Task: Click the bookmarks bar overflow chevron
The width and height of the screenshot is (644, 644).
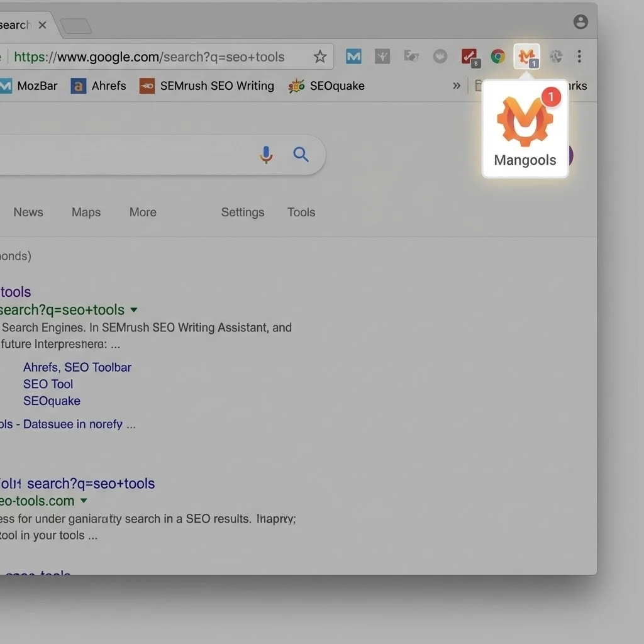Action: click(457, 86)
